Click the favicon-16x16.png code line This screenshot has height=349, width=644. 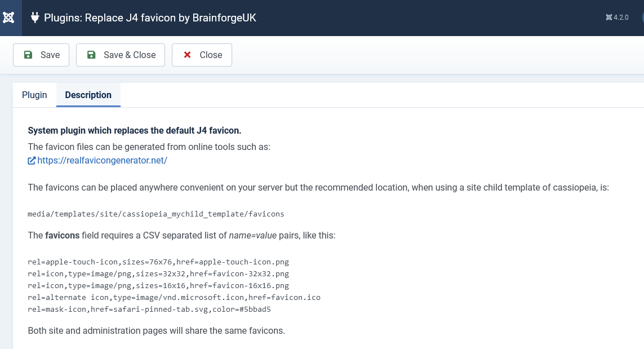pyautogui.click(x=158, y=286)
